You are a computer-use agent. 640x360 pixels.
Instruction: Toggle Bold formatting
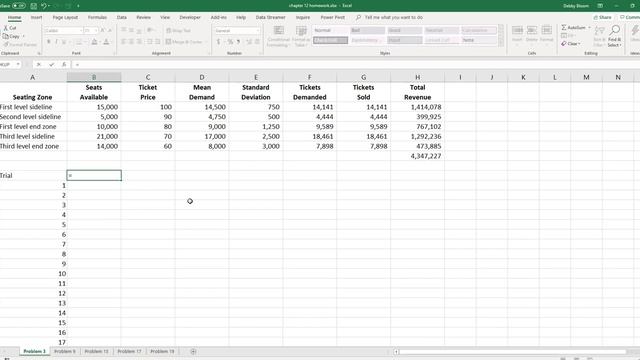click(49, 42)
